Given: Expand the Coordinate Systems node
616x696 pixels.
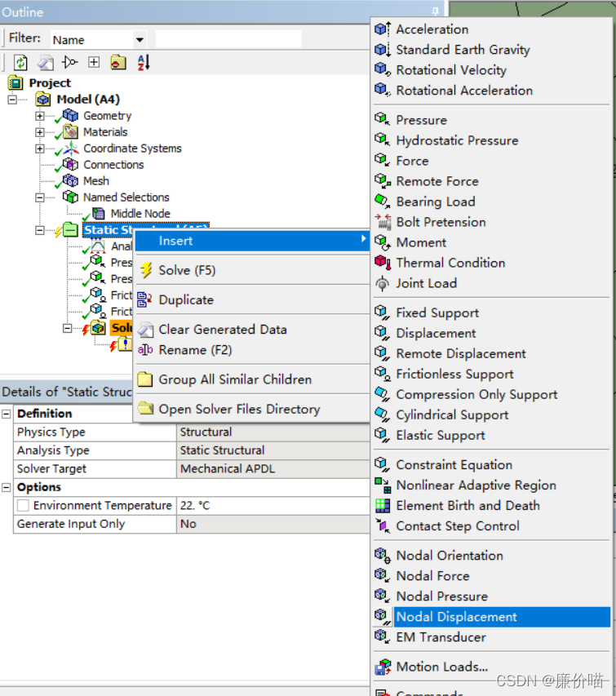Looking at the screenshot, I should click(40, 149).
